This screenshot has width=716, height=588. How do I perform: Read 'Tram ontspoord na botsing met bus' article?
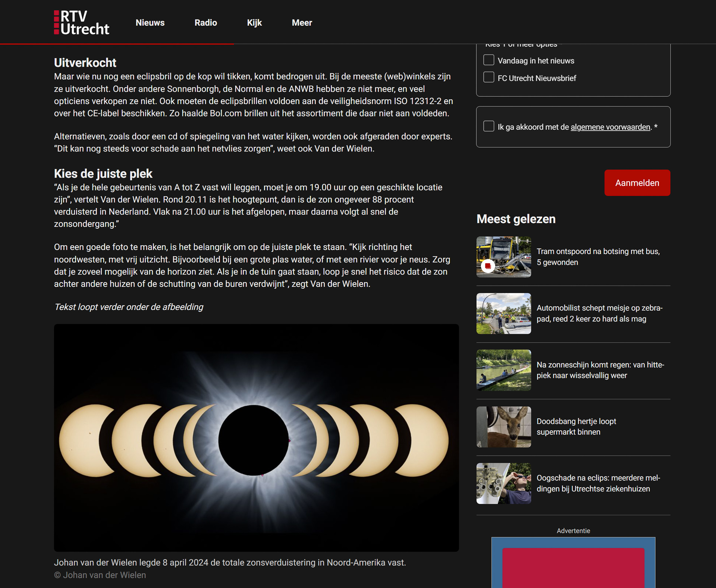tap(598, 257)
